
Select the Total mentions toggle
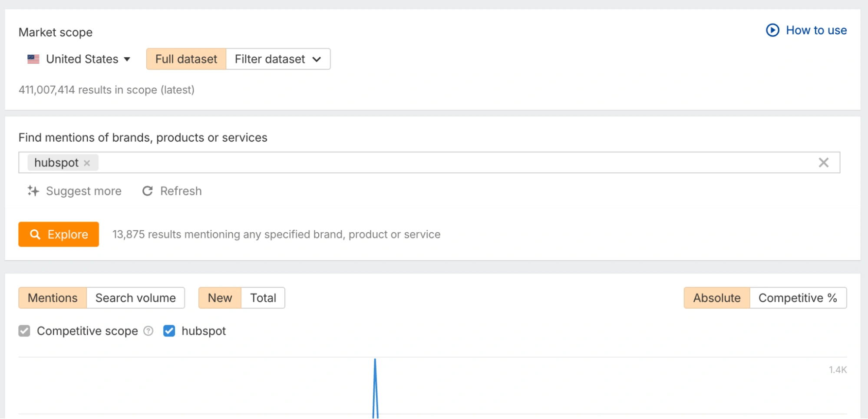(263, 298)
